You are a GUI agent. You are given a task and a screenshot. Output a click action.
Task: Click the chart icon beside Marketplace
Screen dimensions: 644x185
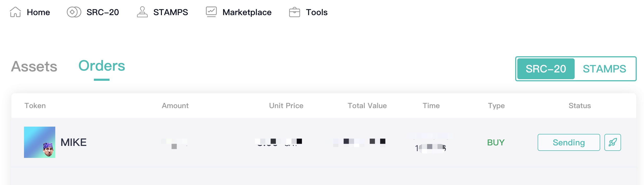211,12
